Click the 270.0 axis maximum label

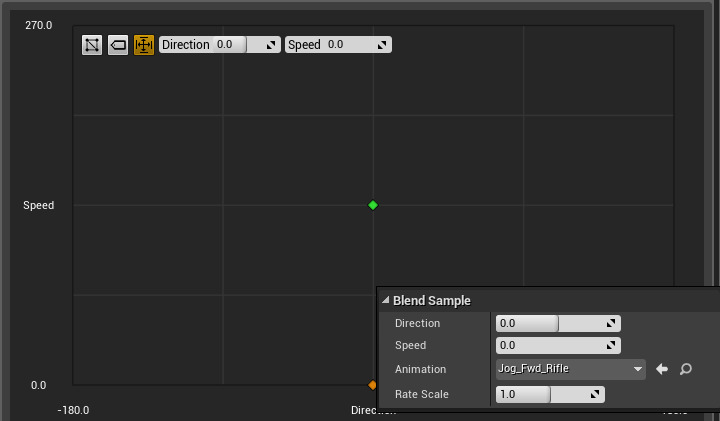tap(39, 25)
